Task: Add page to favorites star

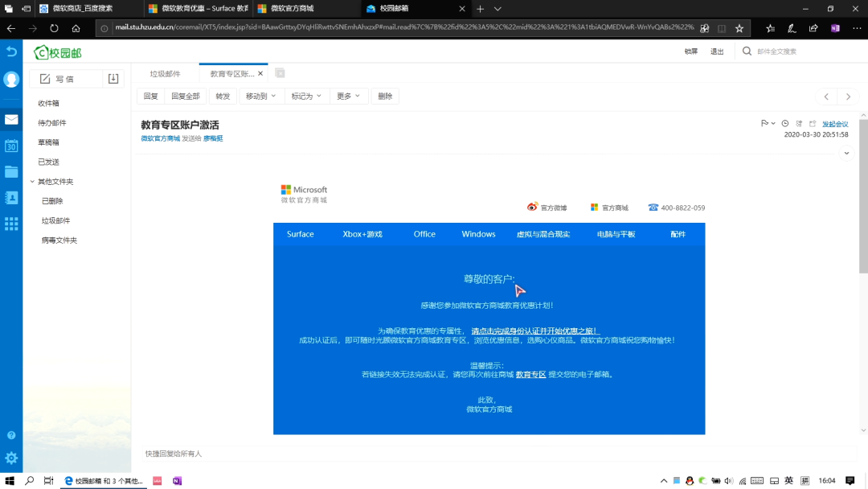Action: point(739,28)
